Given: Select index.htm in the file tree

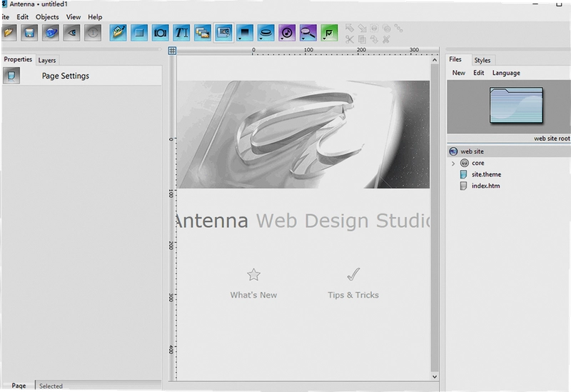Looking at the screenshot, I should click(x=486, y=186).
